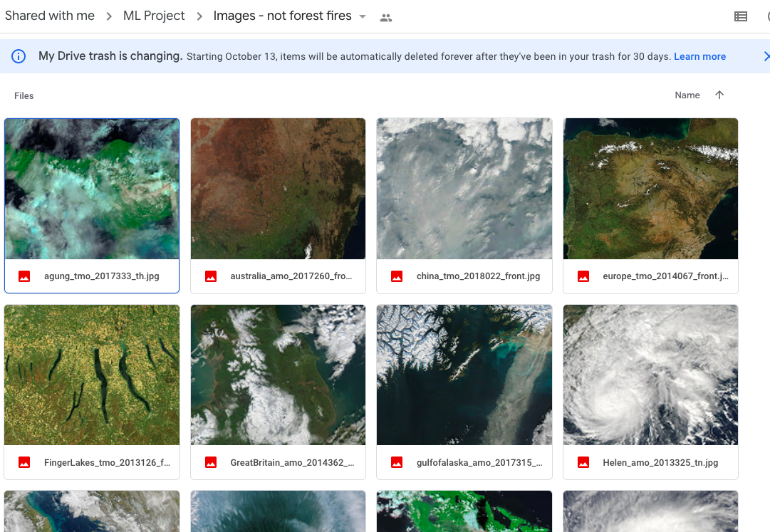
Task: Click the file name GreatBritain_amo_2014362_...
Action: [x=292, y=462]
